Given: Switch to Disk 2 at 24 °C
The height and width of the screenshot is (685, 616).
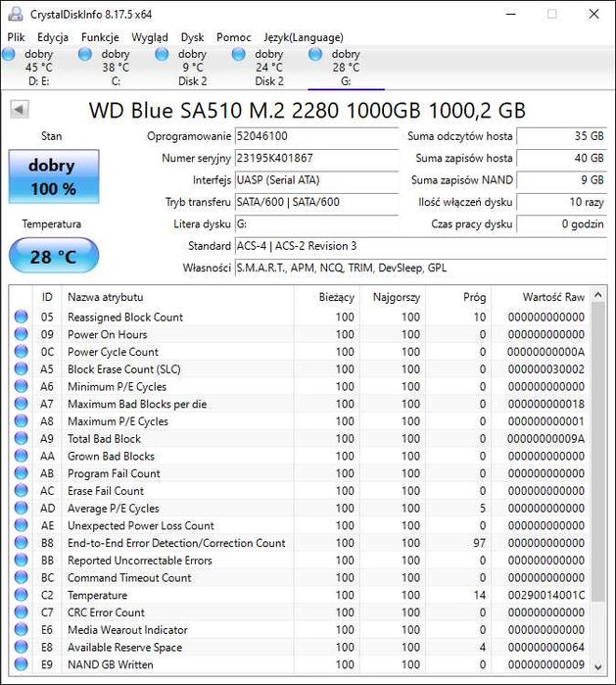Looking at the screenshot, I should pyautogui.click(x=269, y=68).
